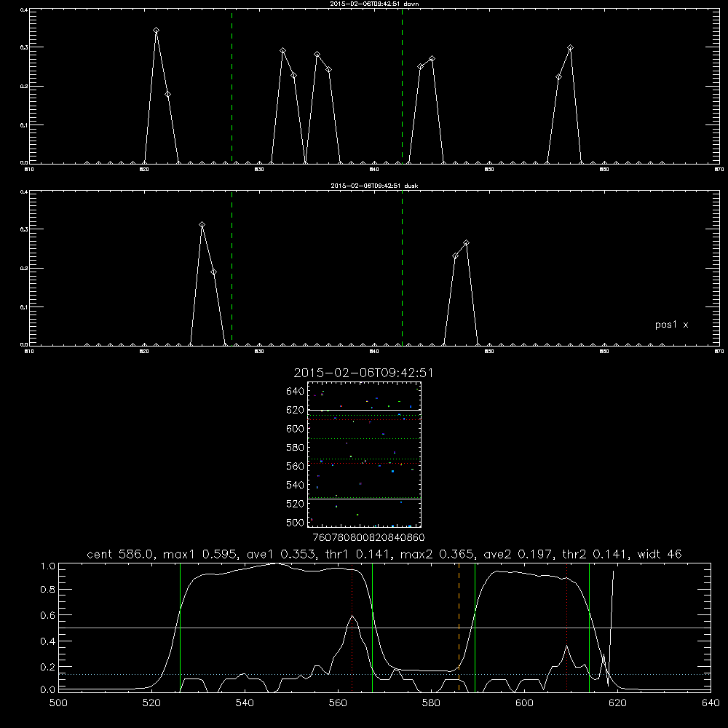Viewport: 728px width, 728px height.
Task: Click the scatter plot's 600 y-axis label
Action: [x=296, y=429]
